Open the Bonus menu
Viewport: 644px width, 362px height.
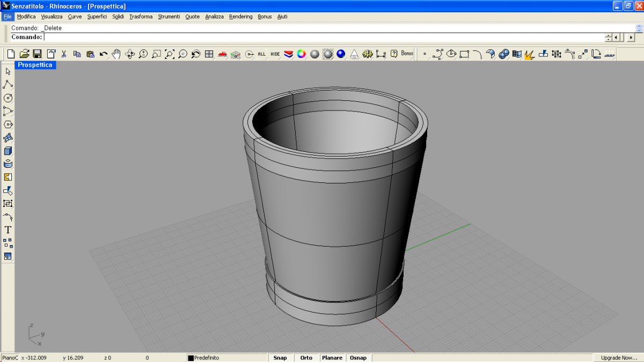point(265,17)
